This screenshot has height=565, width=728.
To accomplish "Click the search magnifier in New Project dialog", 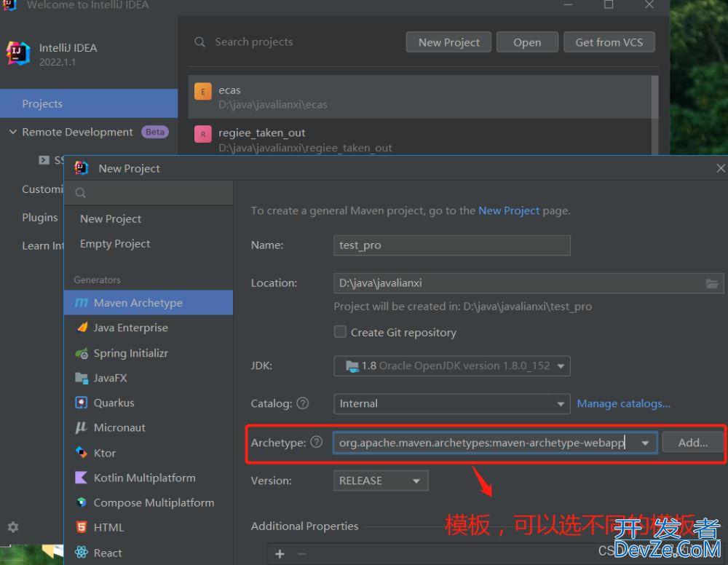I will click(80, 193).
